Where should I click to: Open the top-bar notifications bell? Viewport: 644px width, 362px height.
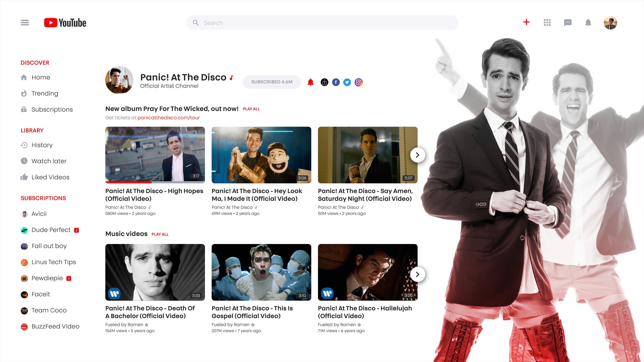point(588,23)
